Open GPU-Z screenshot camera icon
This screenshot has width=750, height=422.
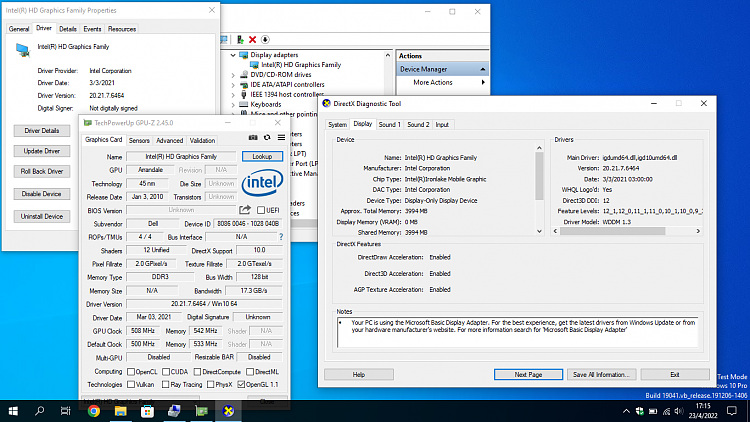click(253, 138)
